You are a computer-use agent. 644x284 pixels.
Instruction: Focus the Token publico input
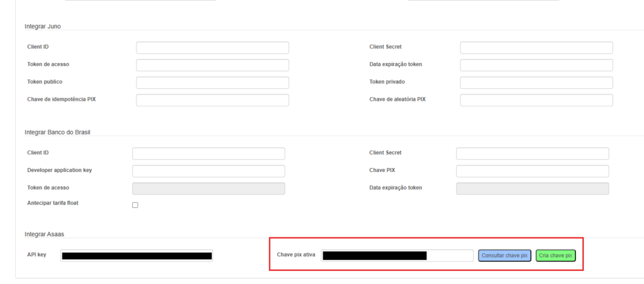[x=212, y=82]
